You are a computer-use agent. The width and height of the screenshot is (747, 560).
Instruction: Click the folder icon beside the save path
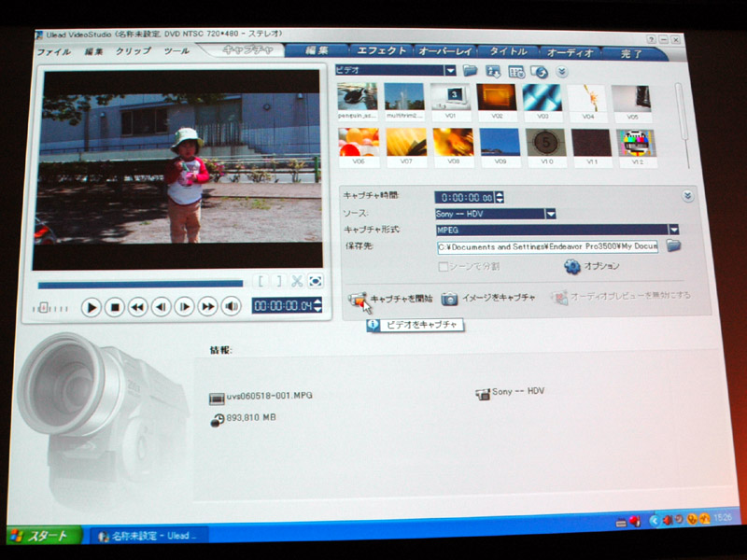tap(673, 246)
